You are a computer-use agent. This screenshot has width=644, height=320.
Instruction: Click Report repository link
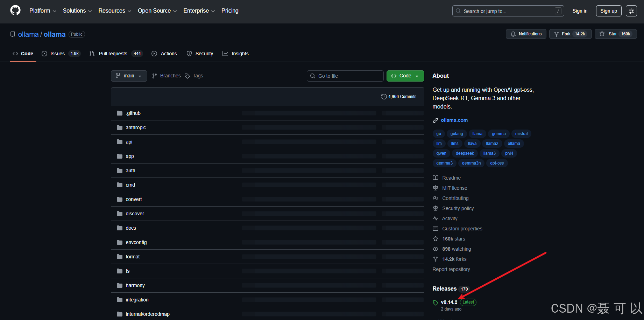pyautogui.click(x=451, y=269)
